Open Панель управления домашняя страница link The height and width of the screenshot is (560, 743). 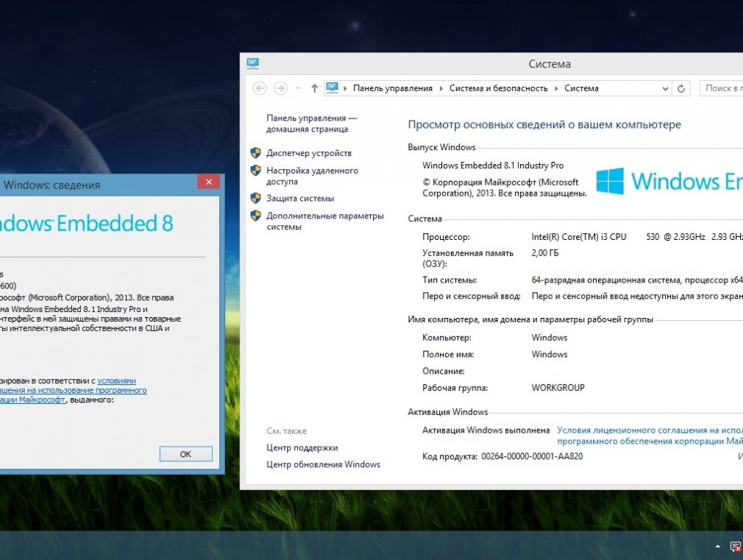tap(311, 124)
